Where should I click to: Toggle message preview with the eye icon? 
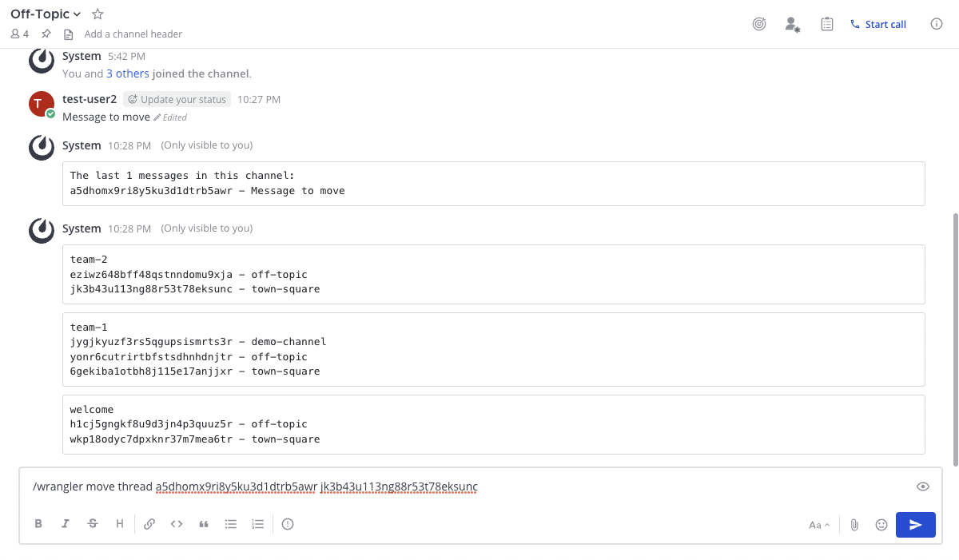[x=922, y=487]
